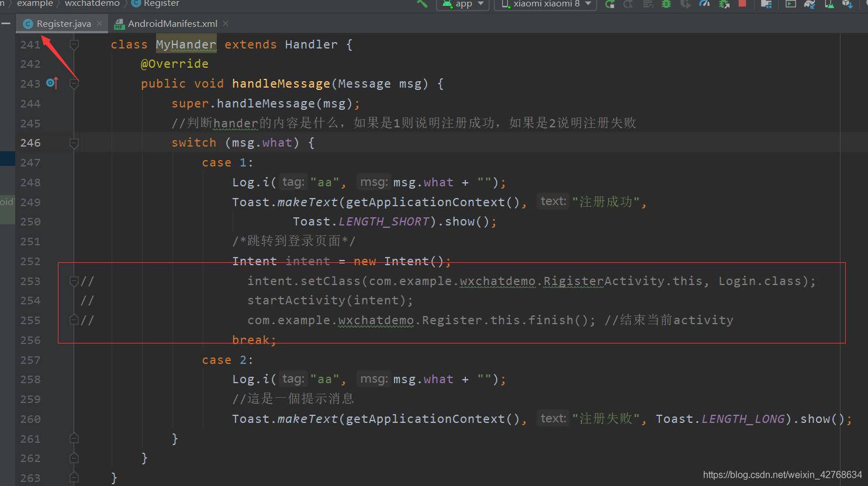The image size is (868, 486).
Task: Click the 'tag:' parameter hint on line 248
Action: [293, 182]
